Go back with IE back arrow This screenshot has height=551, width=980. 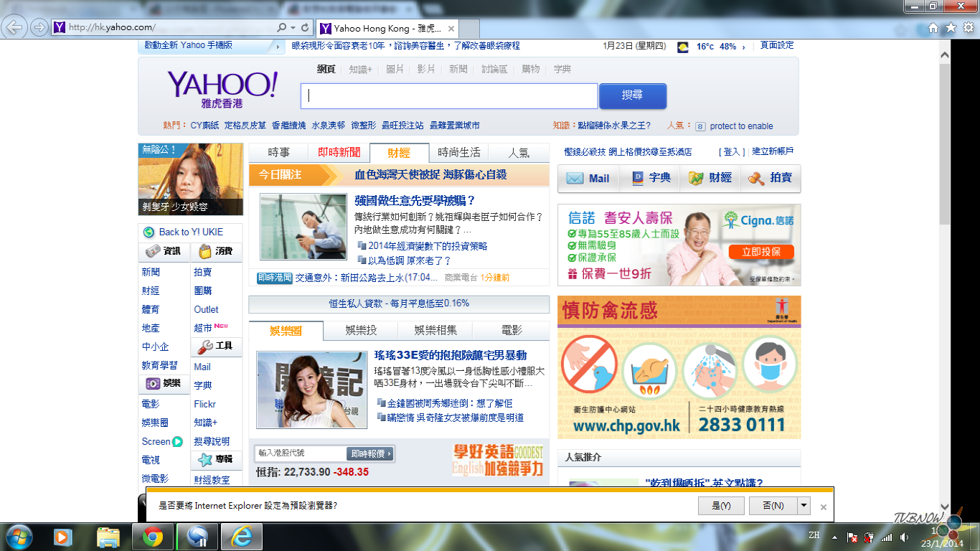coord(15,27)
